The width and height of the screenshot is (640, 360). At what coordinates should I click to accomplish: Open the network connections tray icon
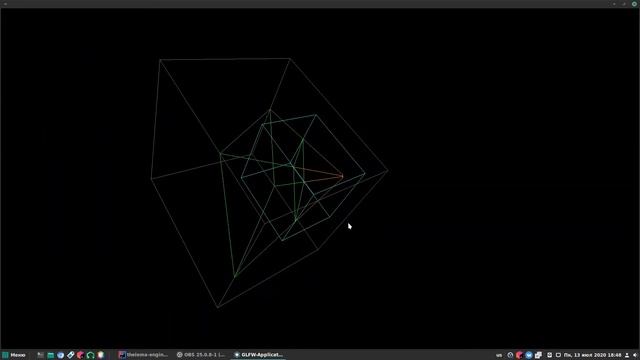[x=538, y=355]
